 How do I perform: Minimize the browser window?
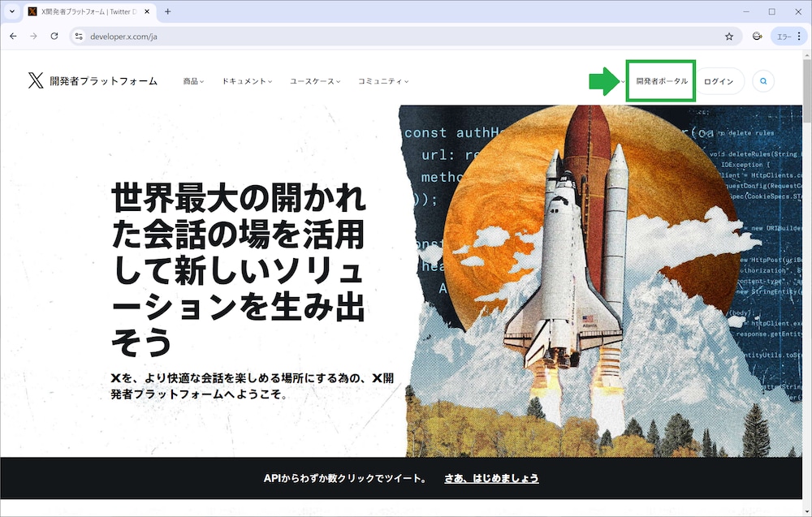(x=745, y=11)
